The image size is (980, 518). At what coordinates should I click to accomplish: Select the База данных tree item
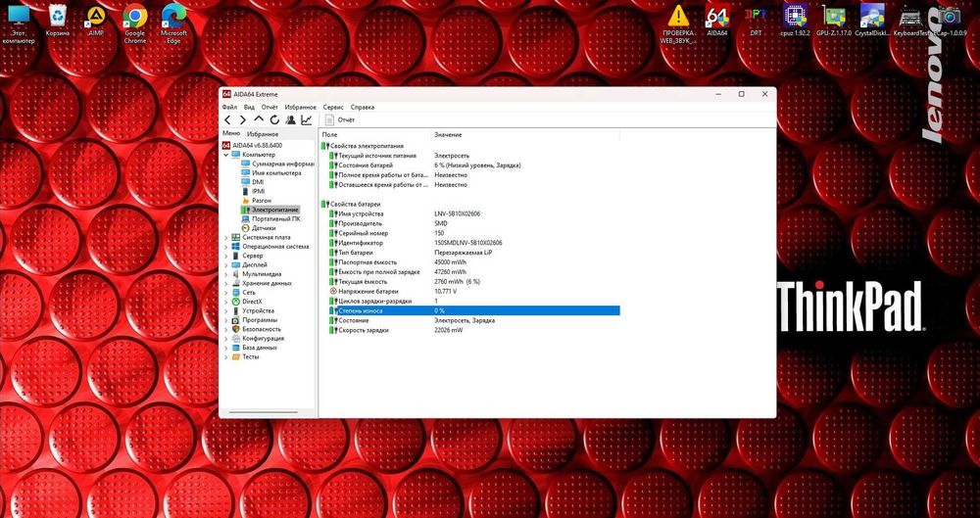pyautogui.click(x=255, y=348)
